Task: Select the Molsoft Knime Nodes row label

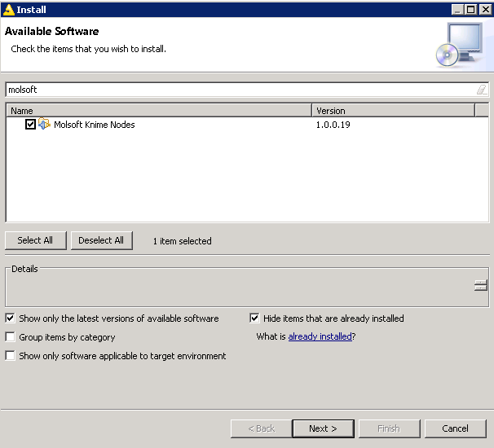Action: coord(94,125)
